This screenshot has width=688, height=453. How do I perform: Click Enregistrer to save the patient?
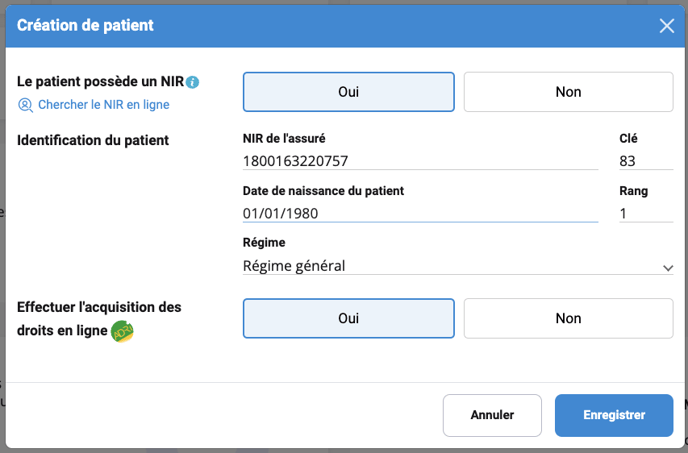(x=614, y=414)
